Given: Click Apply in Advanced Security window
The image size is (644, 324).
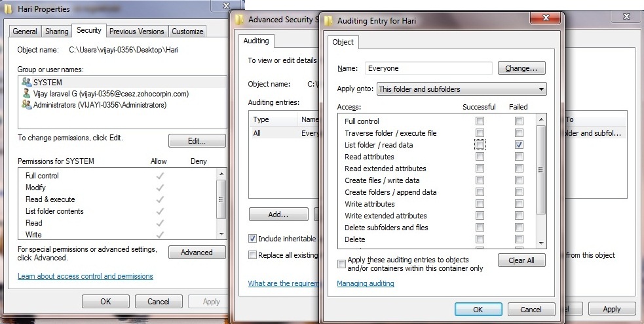Looking at the screenshot, I should pyautogui.click(x=611, y=309).
